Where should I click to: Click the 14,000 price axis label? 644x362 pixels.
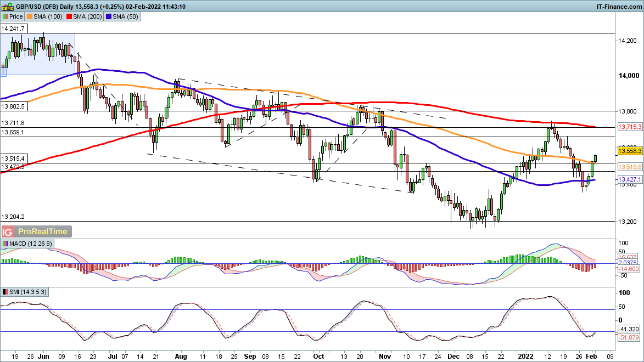629,76
